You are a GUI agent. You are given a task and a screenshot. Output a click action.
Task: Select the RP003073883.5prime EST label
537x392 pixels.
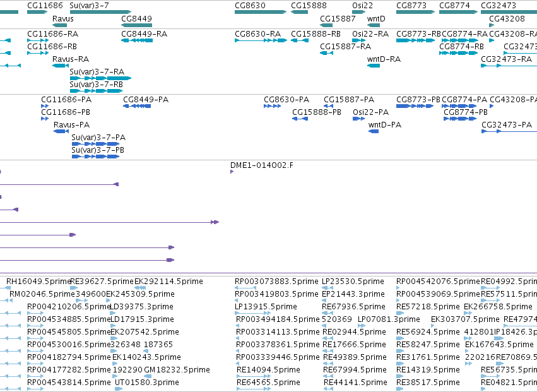point(277,282)
